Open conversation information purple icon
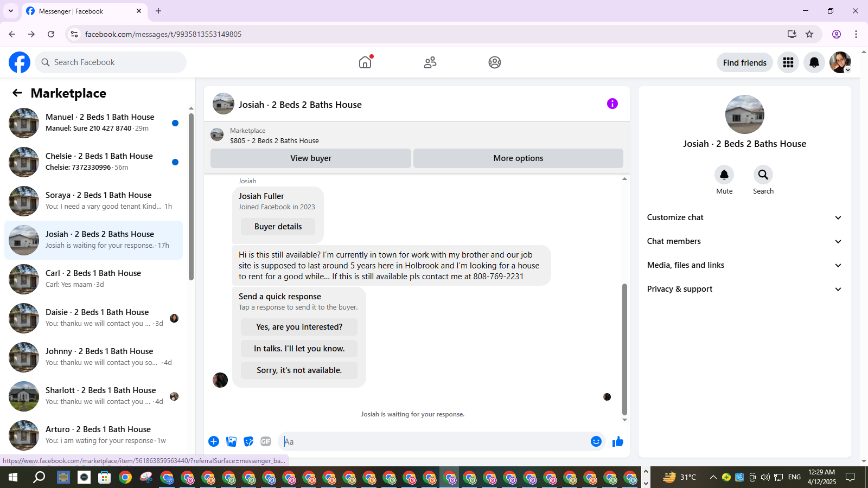868x488 pixels. (612, 104)
